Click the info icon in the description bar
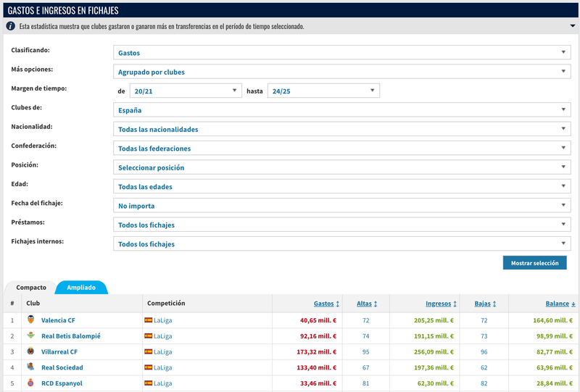Image resolution: width=580 pixels, height=392 pixels. pyautogui.click(x=11, y=26)
